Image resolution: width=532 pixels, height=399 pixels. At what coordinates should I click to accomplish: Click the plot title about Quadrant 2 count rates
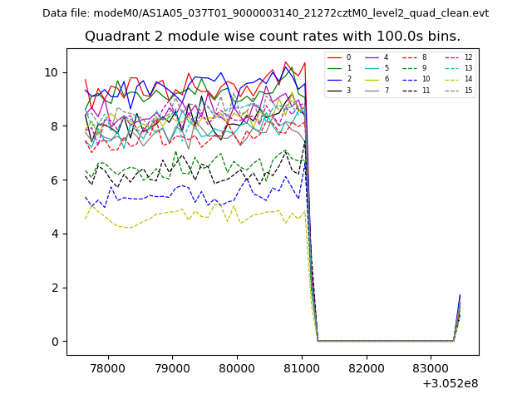tap(273, 37)
